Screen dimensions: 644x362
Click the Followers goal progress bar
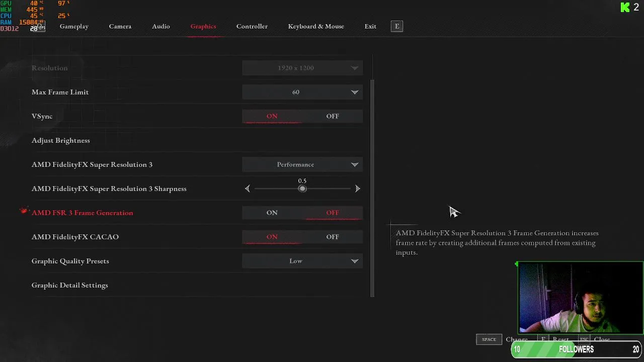(x=577, y=349)
